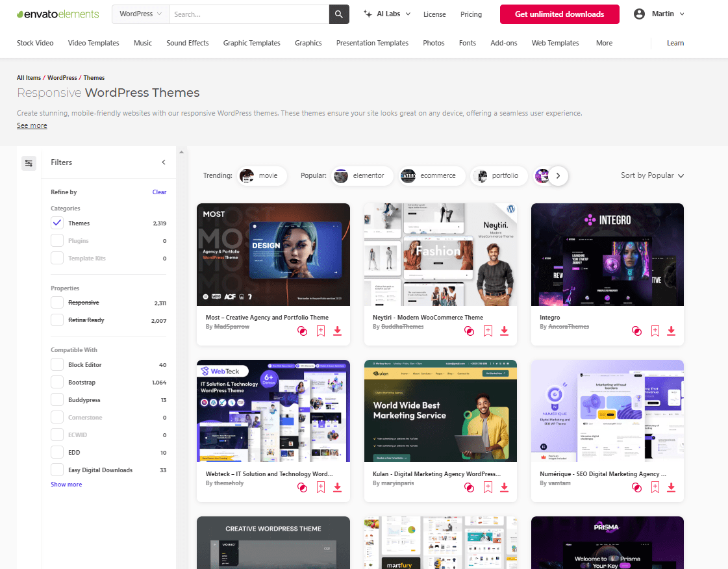Click the similar items icon on Kulan theme
The image size is (728, 569).
pyautogui.click(x=470, y=487)
